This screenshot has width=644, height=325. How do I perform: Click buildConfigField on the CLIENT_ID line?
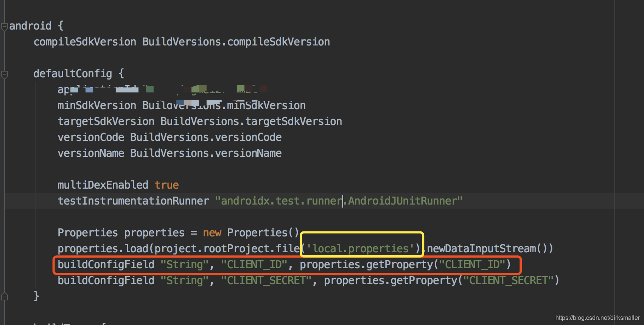pyautogui.click(x=106, y=264)
